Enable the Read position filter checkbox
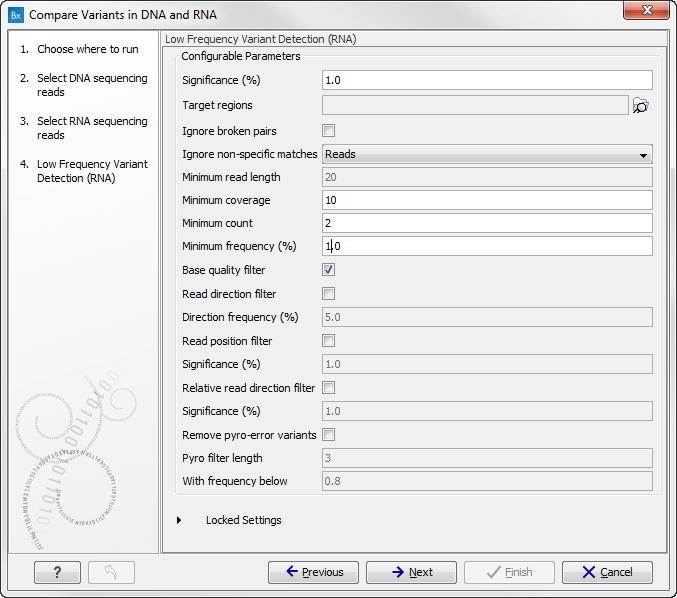The height and width of the screenshot is (598, 677). 329,341
